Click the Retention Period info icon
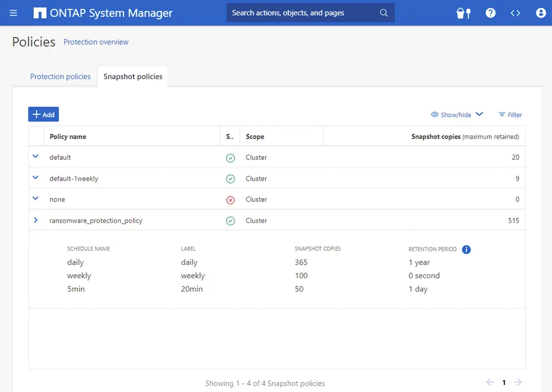Screen dimensions: 552x392 pos(466,250)
